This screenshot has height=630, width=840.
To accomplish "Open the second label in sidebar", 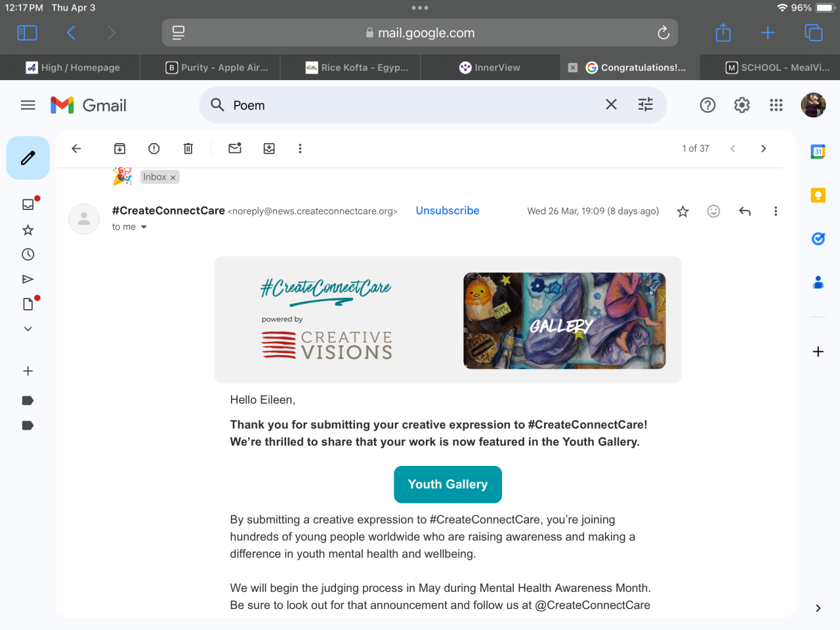I will [x=28, y=425].
